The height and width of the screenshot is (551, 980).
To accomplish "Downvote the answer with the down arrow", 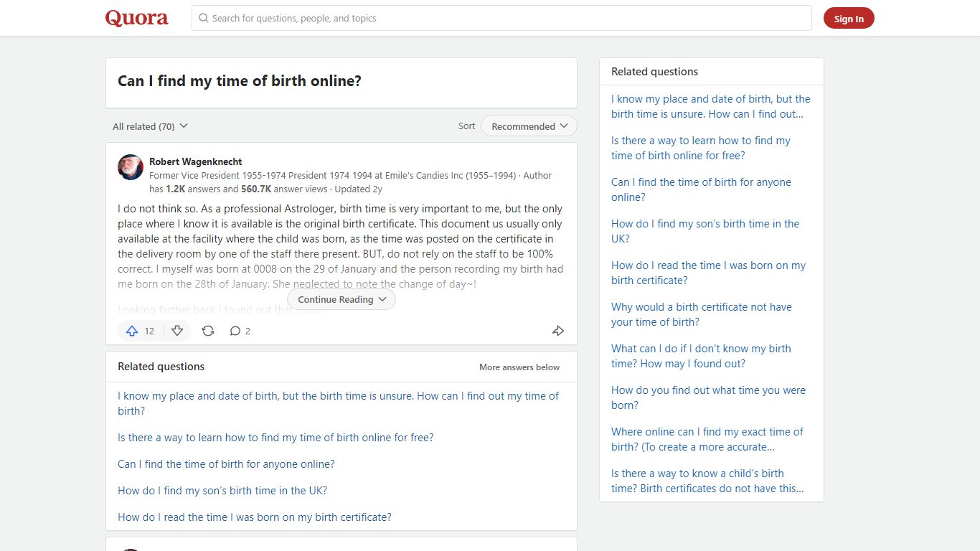I will pos(177,331).
